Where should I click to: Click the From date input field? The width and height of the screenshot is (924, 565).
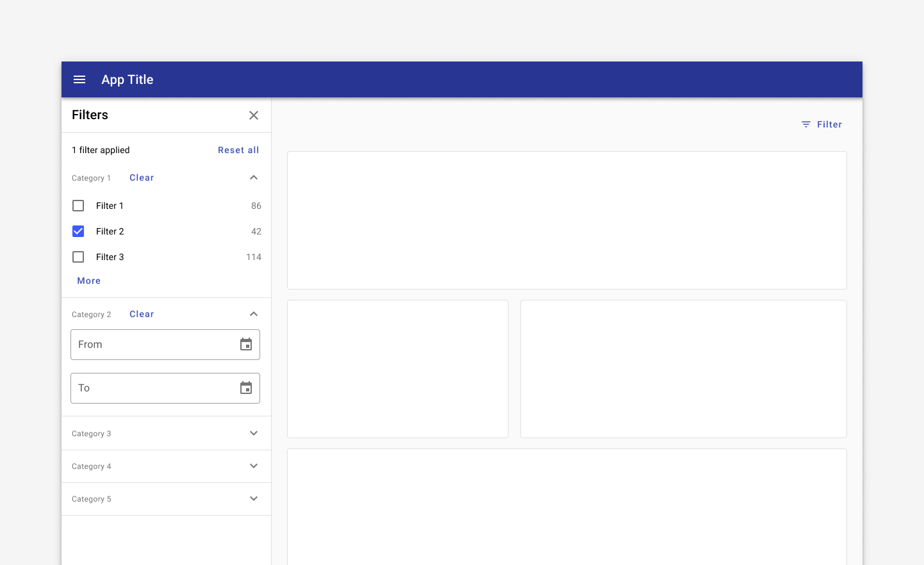[x=165, y=345]
